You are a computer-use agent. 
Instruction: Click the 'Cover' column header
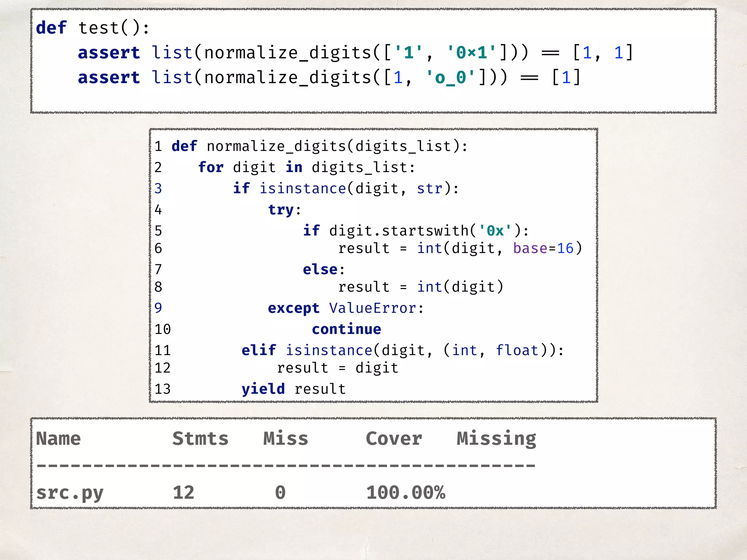pyautogui.click(x=394, y=439)
